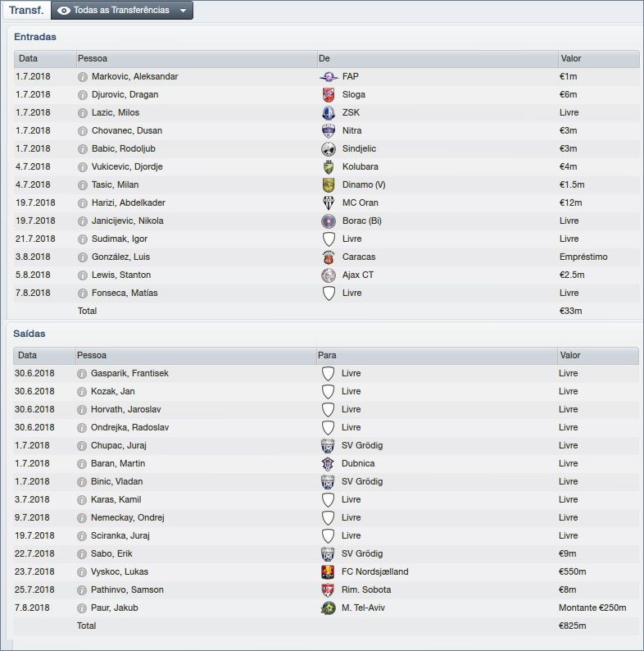Screen dimensions: 644x651
Task: Click the FC Nordsjælland club badge
Action: [x=329, y=572]
